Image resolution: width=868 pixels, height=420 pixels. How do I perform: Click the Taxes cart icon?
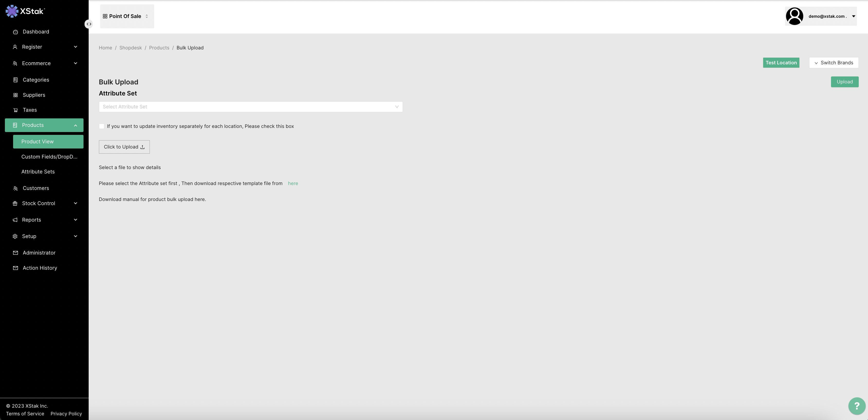pyautogui.click(x=15, y=110)
